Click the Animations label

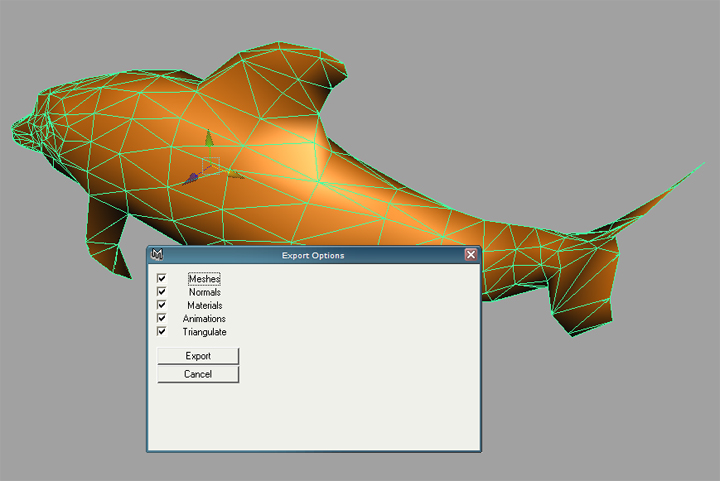(204, 319)
